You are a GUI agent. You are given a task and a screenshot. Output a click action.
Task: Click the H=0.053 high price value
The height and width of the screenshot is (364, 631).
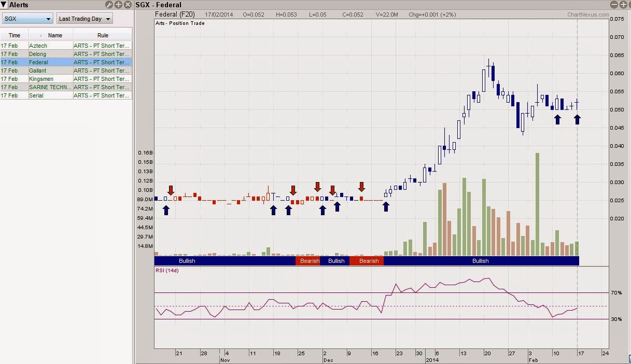[287, 15]
